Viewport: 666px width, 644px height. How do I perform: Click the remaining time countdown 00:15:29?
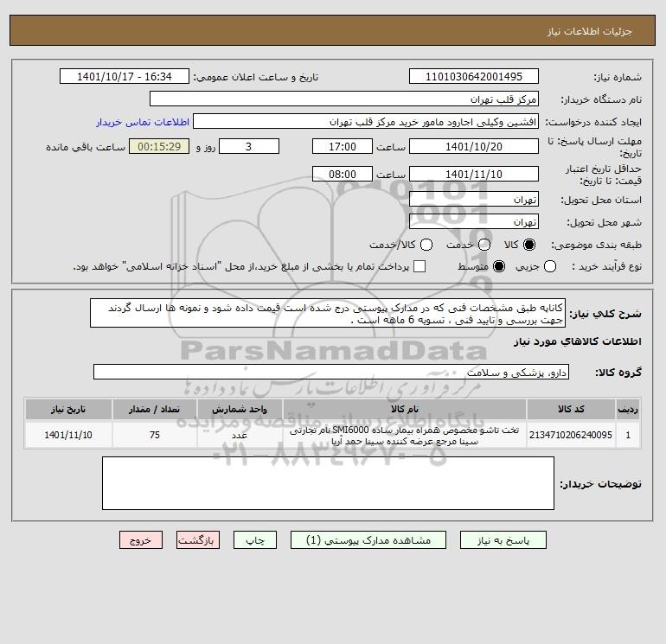159,146
